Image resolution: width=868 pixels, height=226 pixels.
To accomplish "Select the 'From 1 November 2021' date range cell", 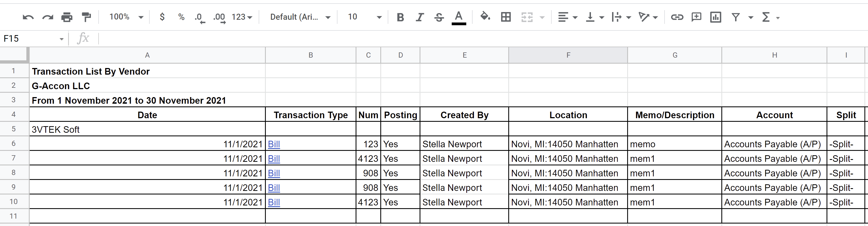I will click(147, 100).
